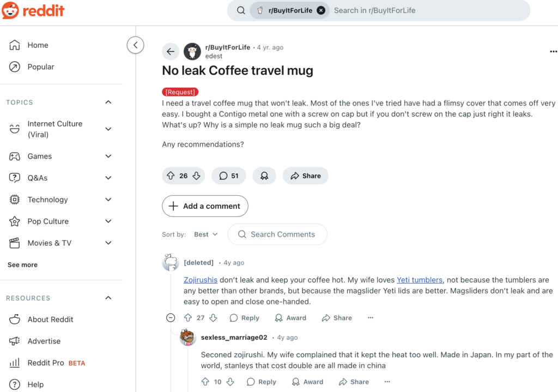Click the post title text
Viewport: 558px width, 392px height.
pyautogui.click(x=238, y=70)
